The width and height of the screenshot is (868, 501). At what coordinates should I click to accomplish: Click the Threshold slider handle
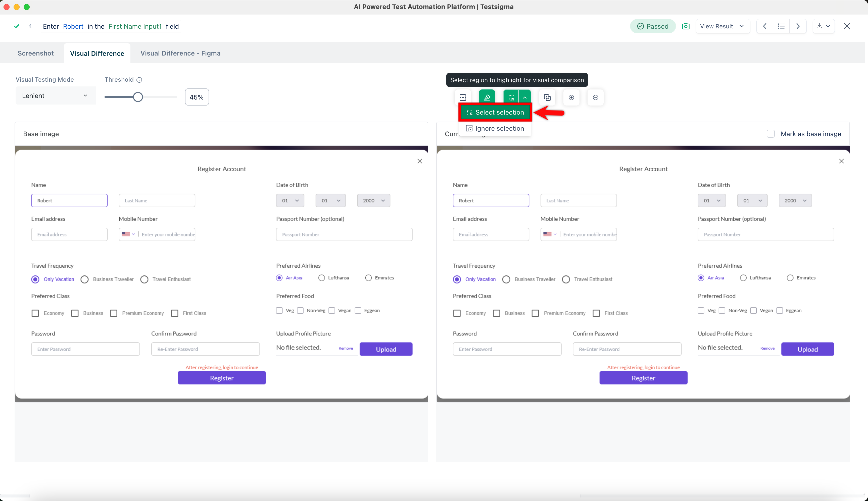(x=138, y=97)
